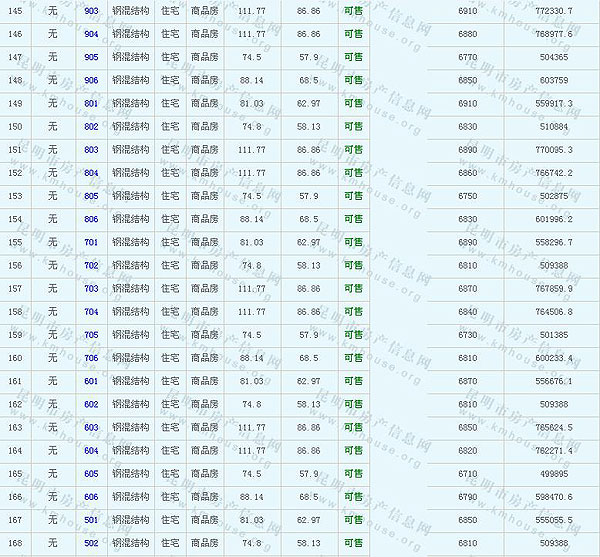
Task: Click room number 603
Action: point(91,427)
